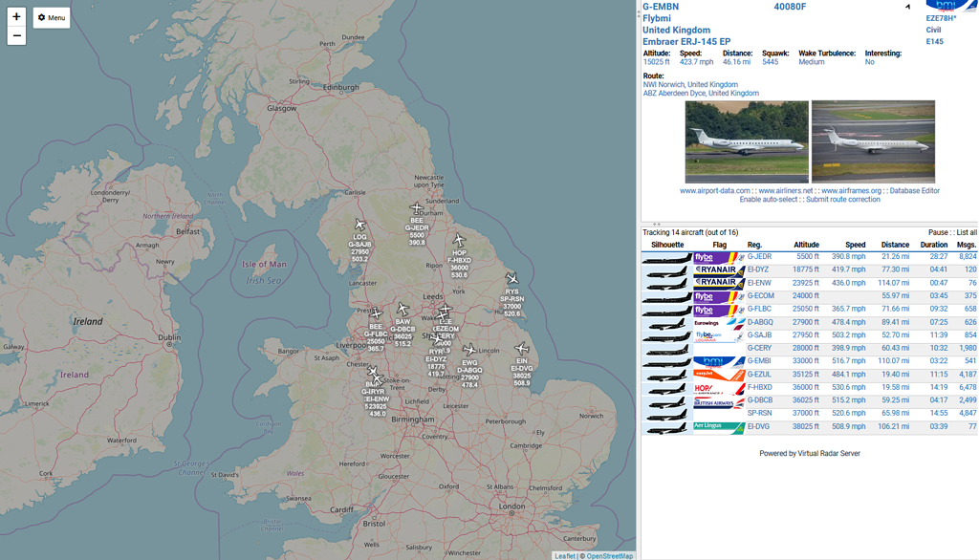Select the G-JEDR aircraft marker on the map
The width and height of the screenshot is (979, 560).
point(417,207)
